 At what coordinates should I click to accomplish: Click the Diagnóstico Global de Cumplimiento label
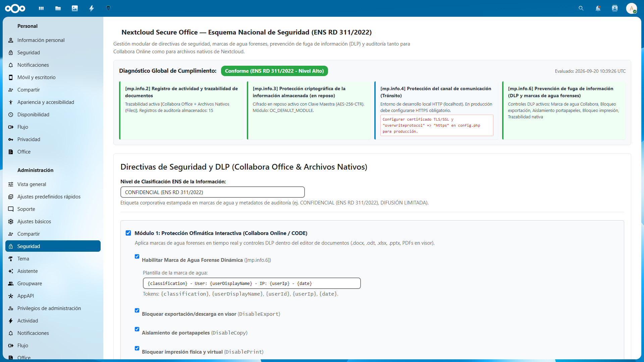click(x=168, y=71)
